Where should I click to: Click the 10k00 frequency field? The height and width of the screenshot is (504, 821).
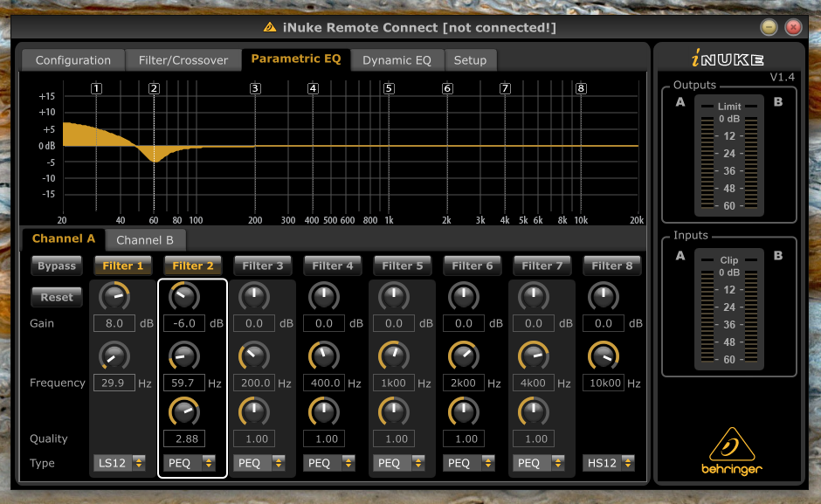pos(604,383)
